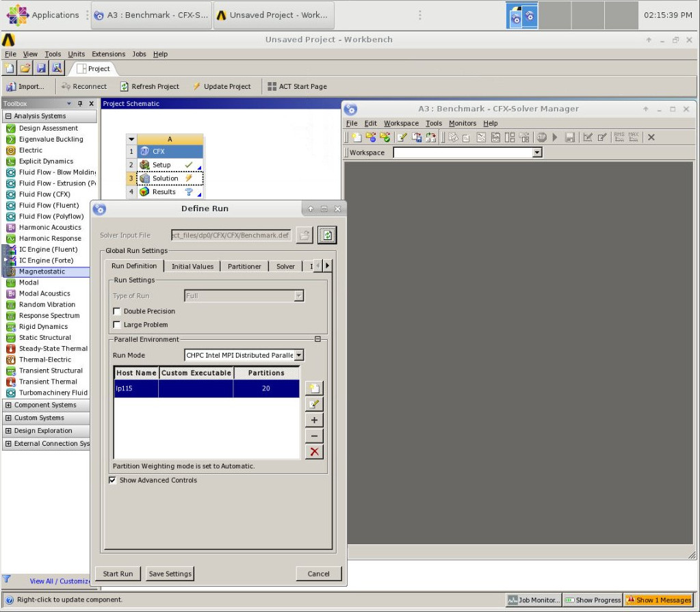Viewport: 700px width, 612px height.
Task: Click Refresh Project in Workbench toolbar
Action: [x=150, y=87]
